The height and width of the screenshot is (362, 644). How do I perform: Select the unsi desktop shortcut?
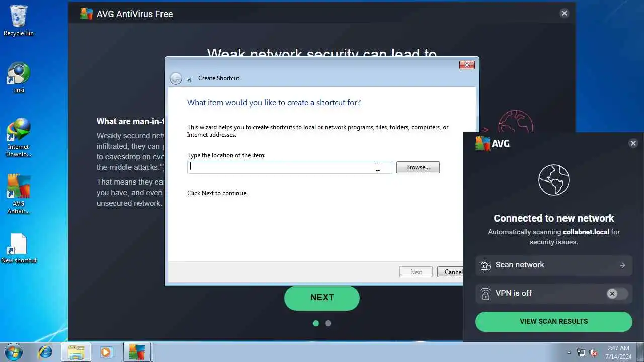[19, 78]
